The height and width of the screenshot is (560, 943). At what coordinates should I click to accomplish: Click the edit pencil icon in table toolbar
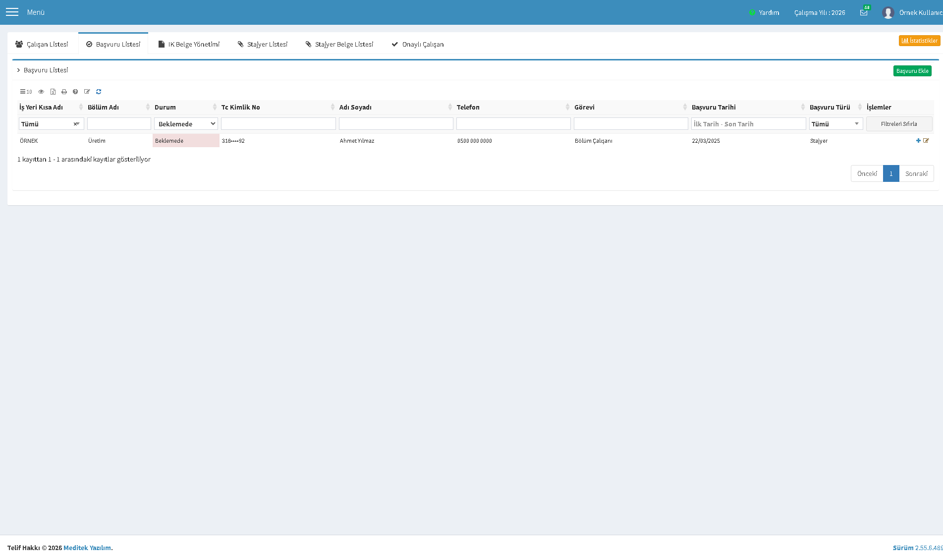click(87, 92)
